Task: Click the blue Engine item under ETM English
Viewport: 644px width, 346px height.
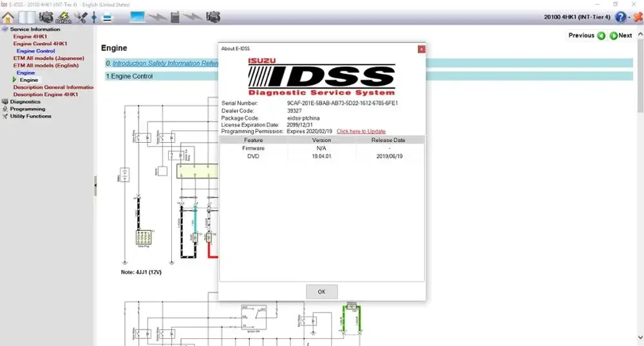Action: tap(26, 73)
